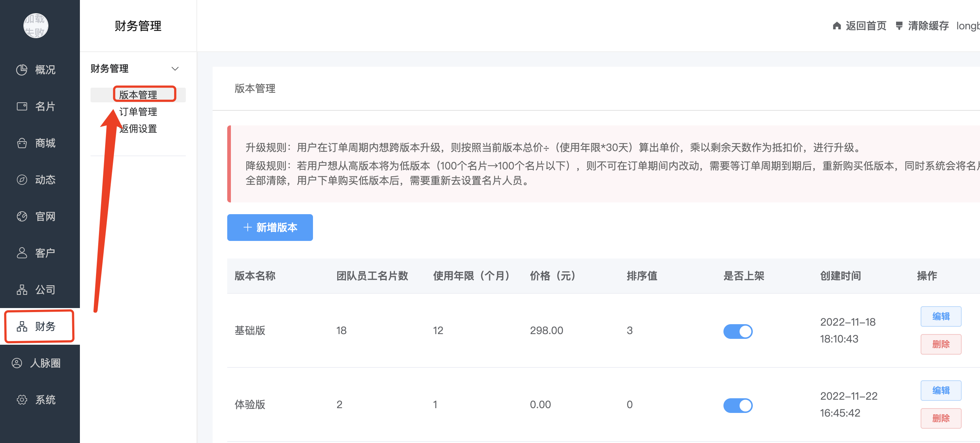The height and width of the screenshot is (443, 980).
Task: Click the 系统 menu label
Action: tap(45, 400)
